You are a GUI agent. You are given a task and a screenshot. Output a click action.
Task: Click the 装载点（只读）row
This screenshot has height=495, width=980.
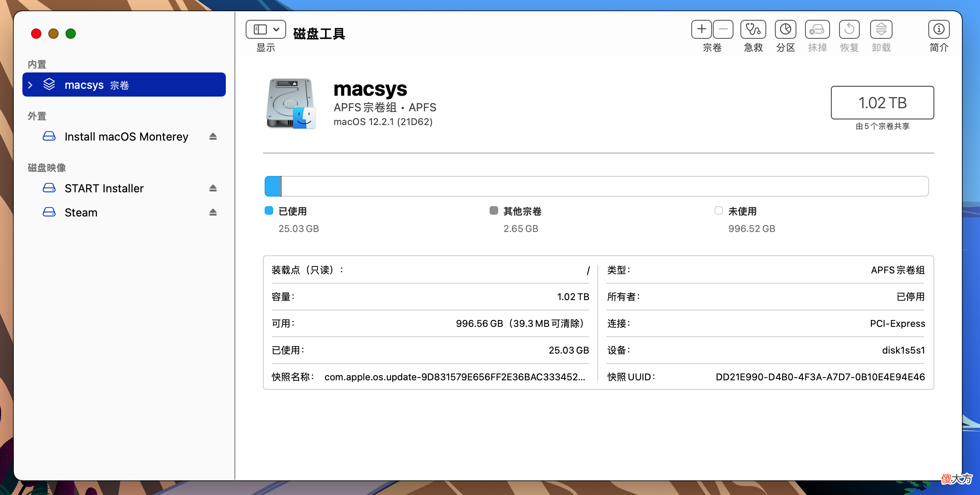tap(430, 270)
